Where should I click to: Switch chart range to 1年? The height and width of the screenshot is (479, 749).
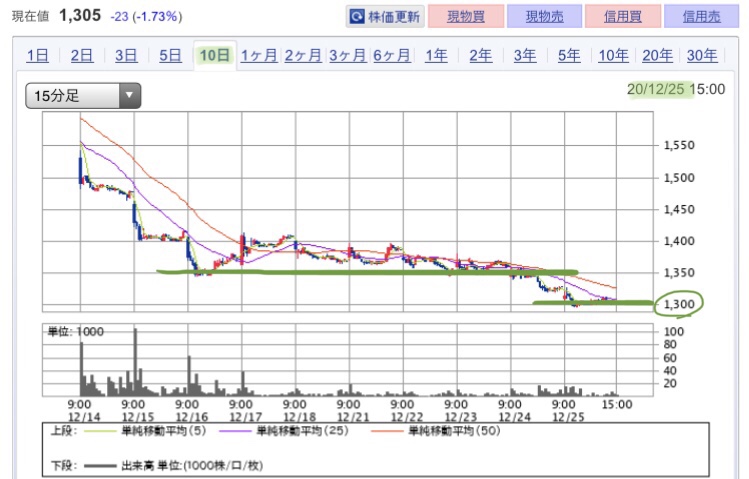click(x=436, y=55)
